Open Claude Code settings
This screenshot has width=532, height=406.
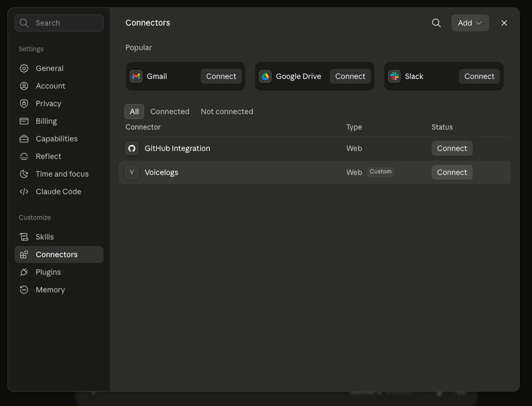59,192
